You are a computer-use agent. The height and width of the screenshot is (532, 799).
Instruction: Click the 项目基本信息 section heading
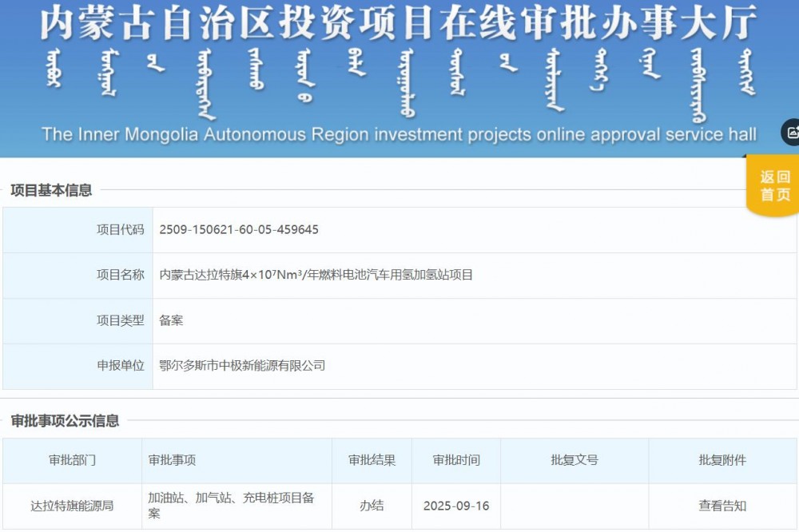click(51, 190)
